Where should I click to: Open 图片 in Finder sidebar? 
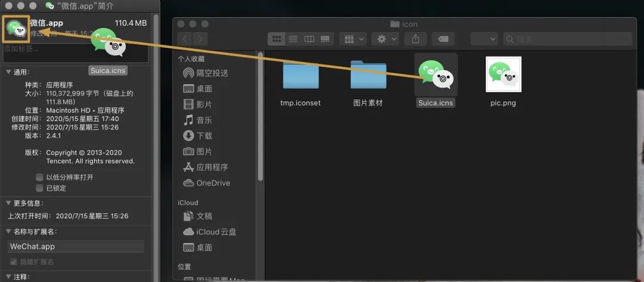point(198,151)
